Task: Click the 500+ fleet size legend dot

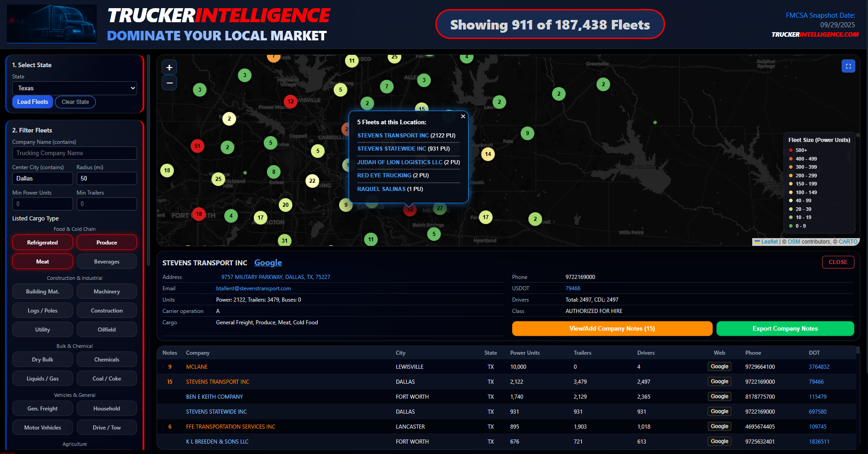Action: (791, 150)
